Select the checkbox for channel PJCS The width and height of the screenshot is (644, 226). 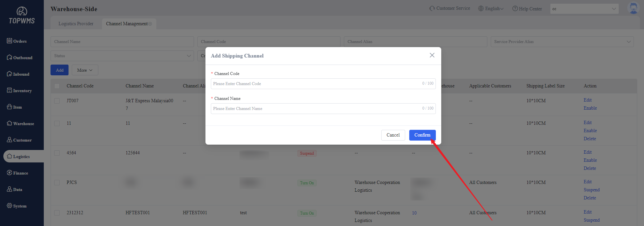(57, 183)
